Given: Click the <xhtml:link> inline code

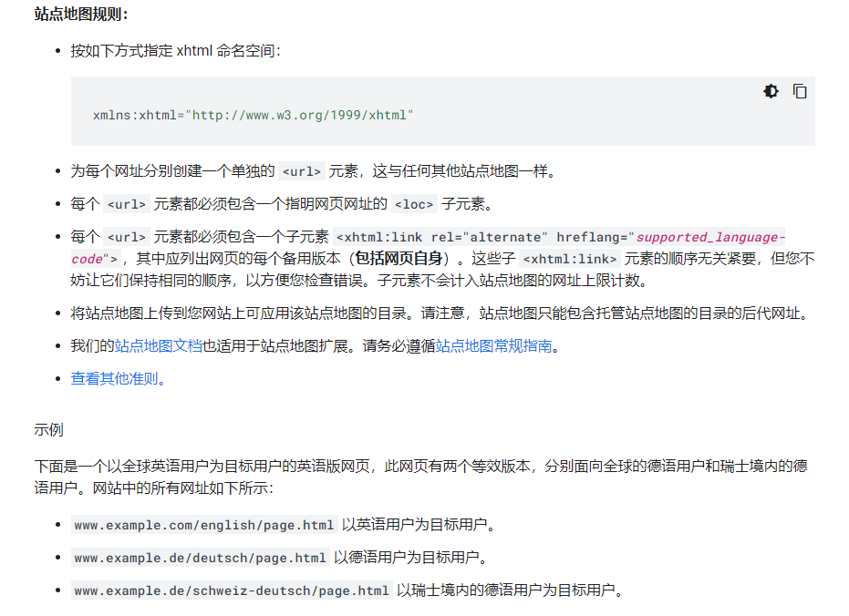Looking at the screenshot, I should [x=570, y=259].
